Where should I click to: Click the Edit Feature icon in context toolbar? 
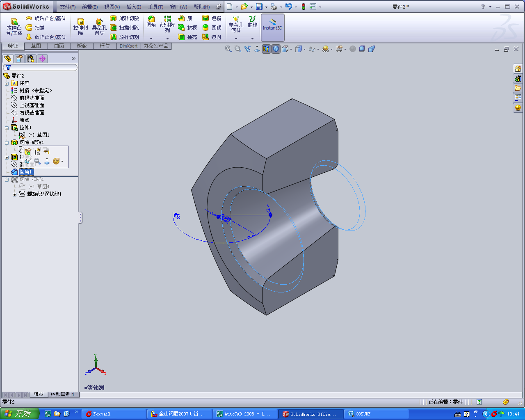pyautogui.click(x=28, y=152)
